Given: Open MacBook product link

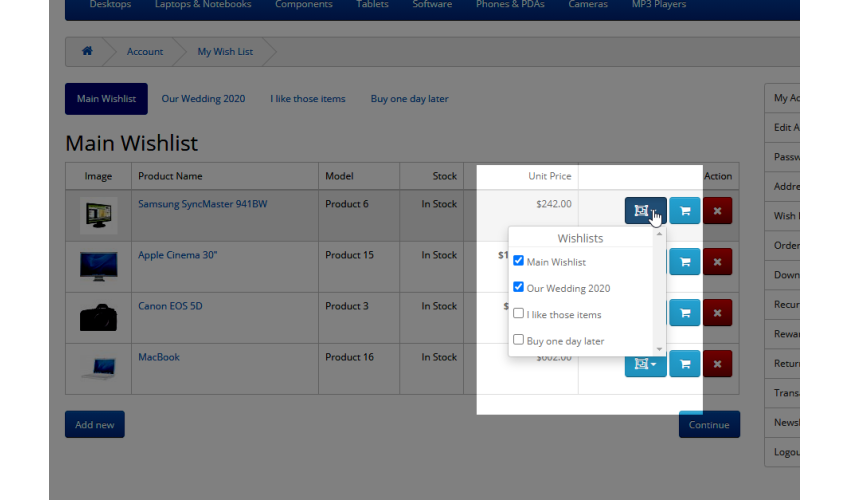Looking at the screenshot, I should tap(159, 357).
